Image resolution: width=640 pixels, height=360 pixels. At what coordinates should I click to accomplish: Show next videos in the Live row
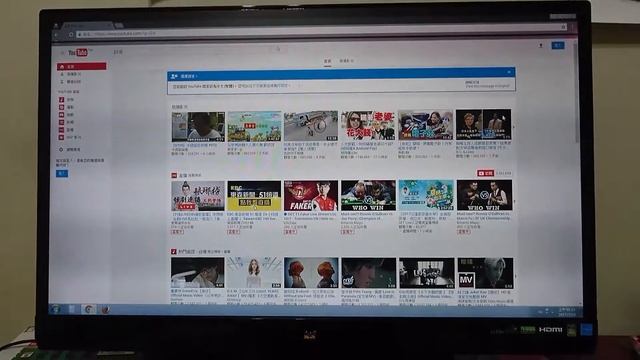click(514, 201)
